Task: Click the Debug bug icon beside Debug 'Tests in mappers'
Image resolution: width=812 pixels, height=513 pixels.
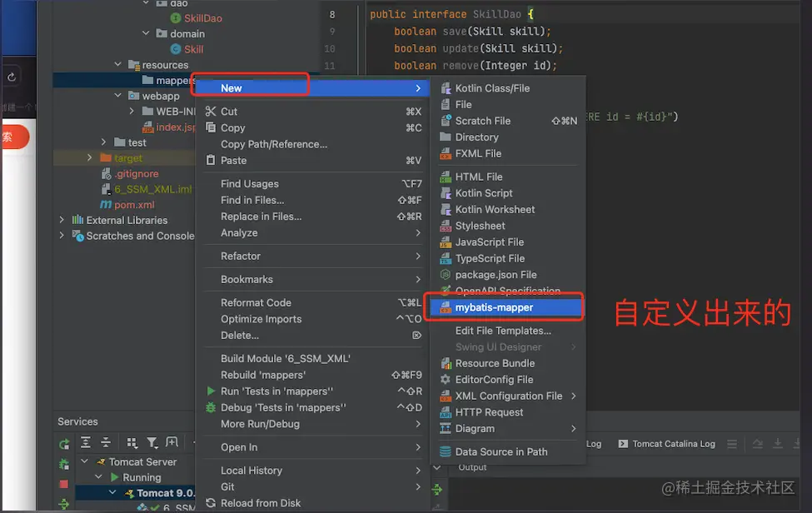Action: 210,407
